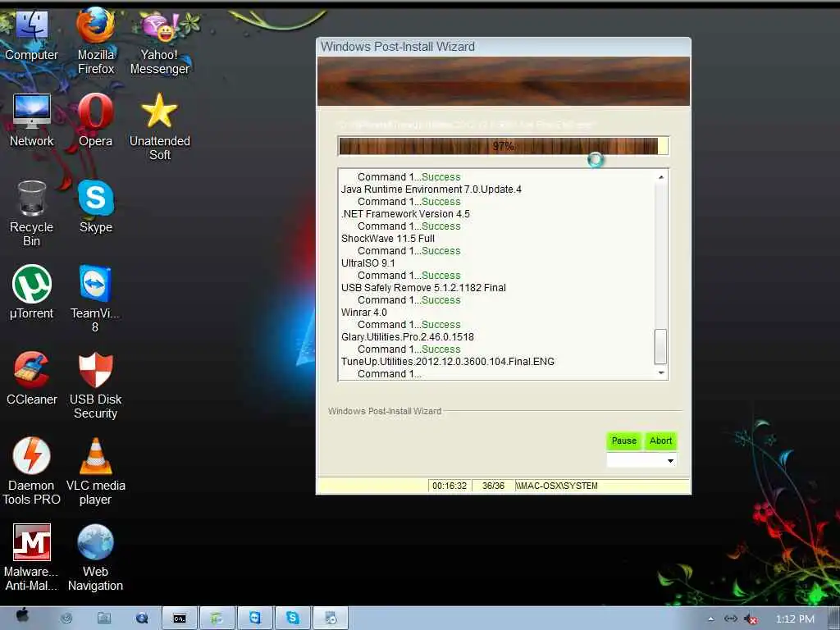Open the command prompt taskbar item
Screen dimensions: 840x630
pyautogui.click(x=180, y=619)
